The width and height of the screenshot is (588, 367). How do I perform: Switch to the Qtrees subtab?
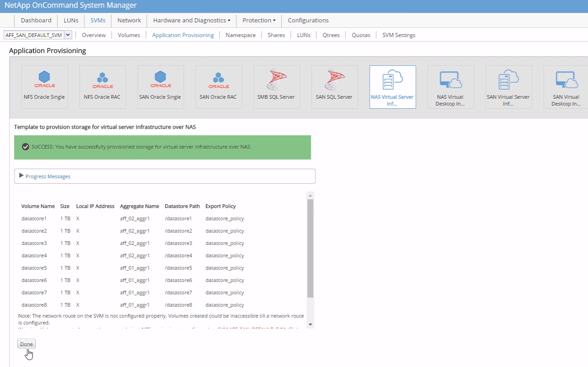(331, 35)
